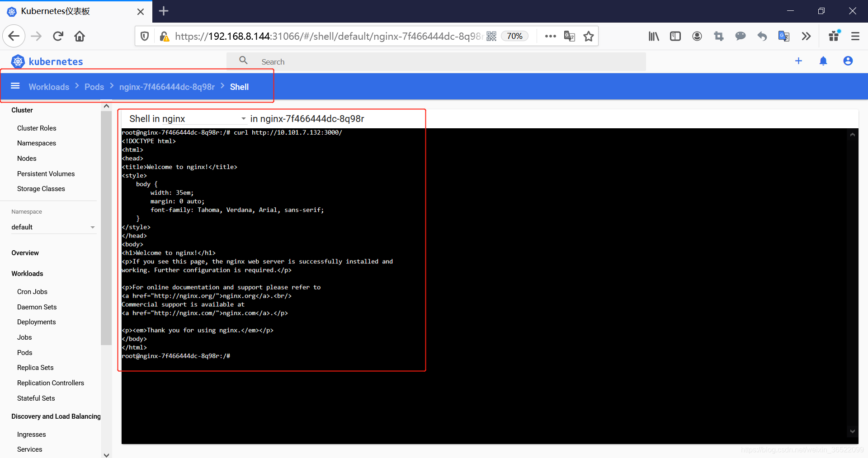Click the terminal scroll down arrow
Viewport: 868px width, 458px height.
click(853, 431)
